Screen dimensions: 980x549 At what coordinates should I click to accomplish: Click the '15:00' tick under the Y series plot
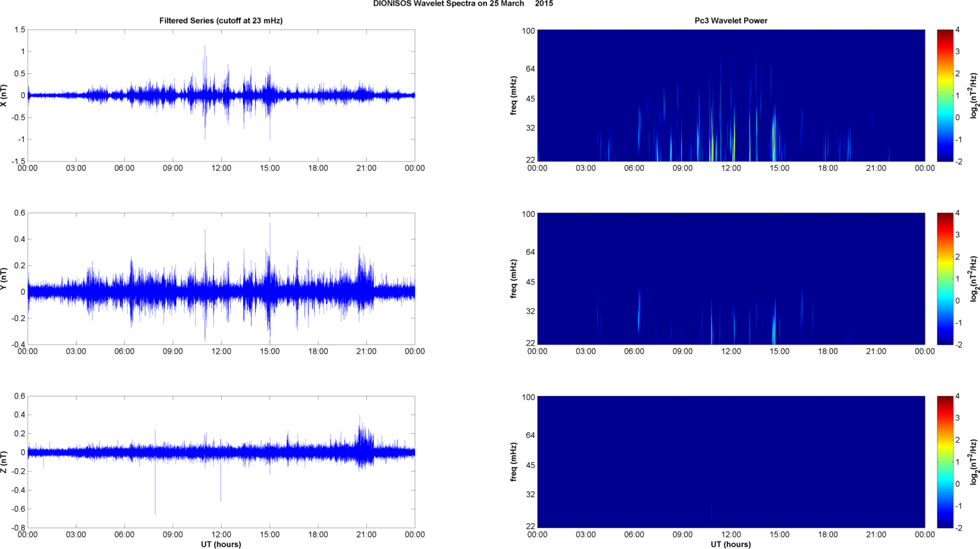[270, 352]
